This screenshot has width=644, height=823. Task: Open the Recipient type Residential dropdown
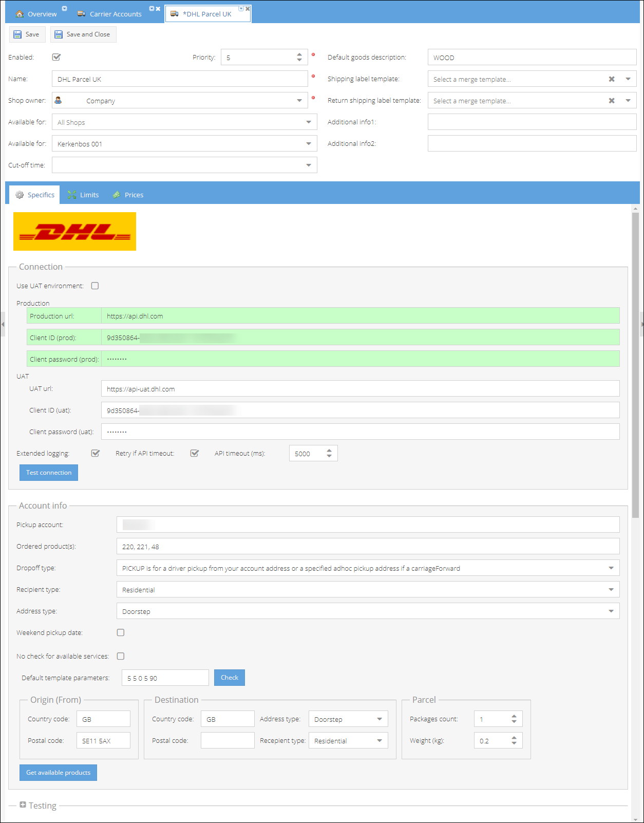pyautogui.click(x=611, y=590)
